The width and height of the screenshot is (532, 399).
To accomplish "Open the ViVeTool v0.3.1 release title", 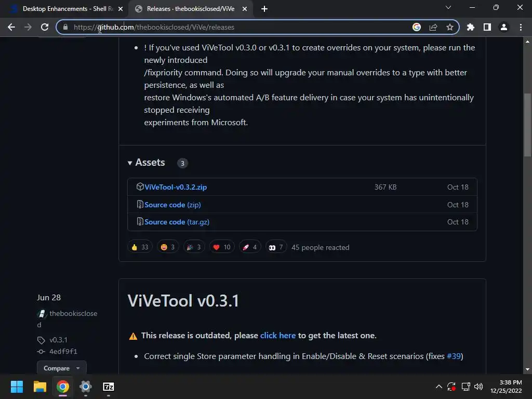I will point(183,301).
